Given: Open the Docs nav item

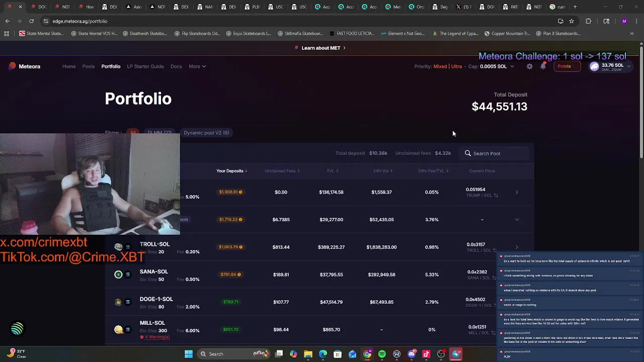Looking at the screenshot, I should click(x=176, y=66).
